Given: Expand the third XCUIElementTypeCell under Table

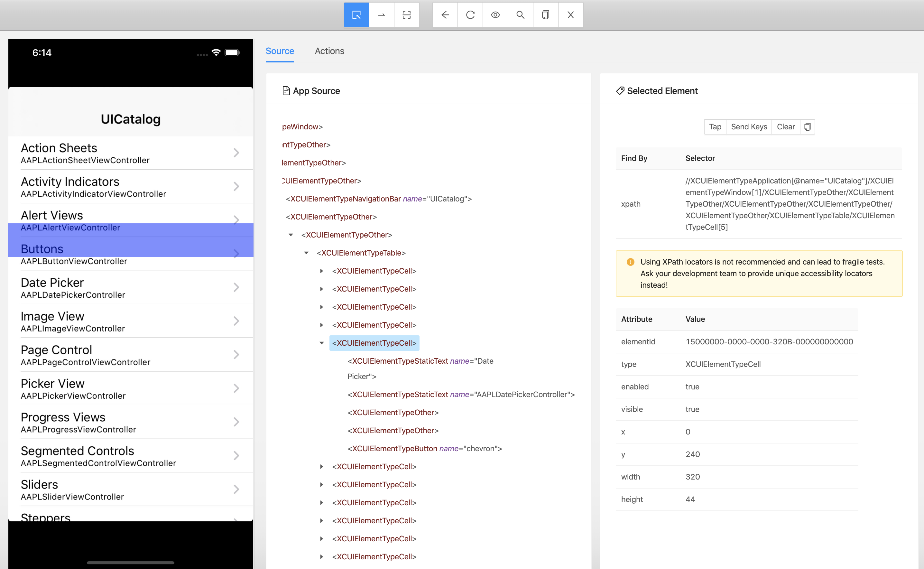Looking at the screenshot, I should point(322,307).
